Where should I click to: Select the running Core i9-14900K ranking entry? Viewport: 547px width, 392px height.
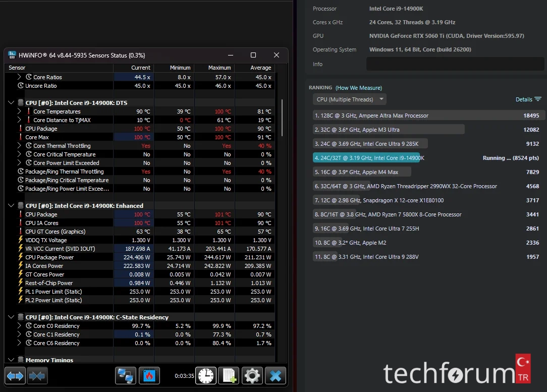pos(428,158)
